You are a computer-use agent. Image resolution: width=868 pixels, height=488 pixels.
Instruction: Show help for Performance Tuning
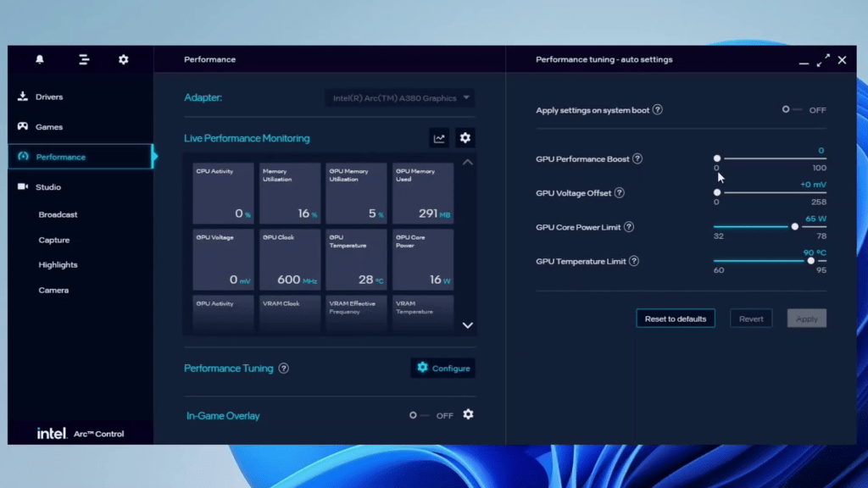click(283, 369)
